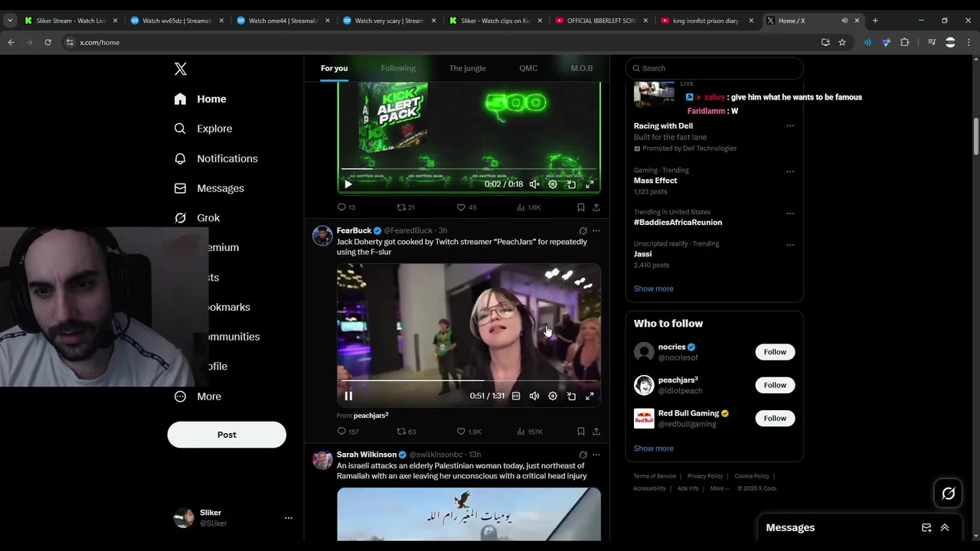Viewport: 980px width, 551px height.
Task: View FearBuck post 157K views analytics
Action: pos(529,432)
